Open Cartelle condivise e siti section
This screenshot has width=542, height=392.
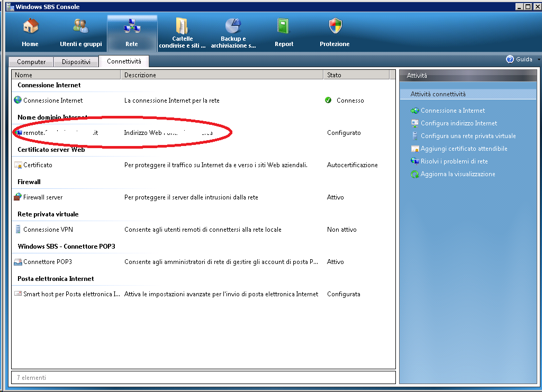182,33
